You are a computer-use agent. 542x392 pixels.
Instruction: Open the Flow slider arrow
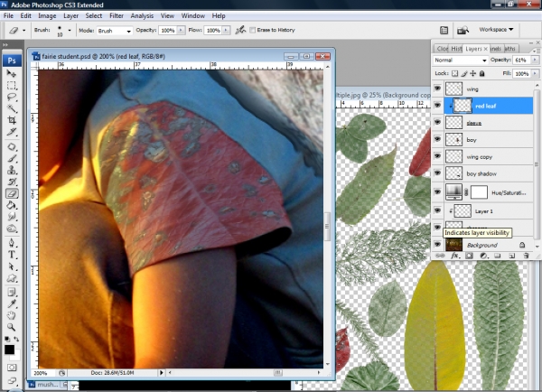point(226,31)
